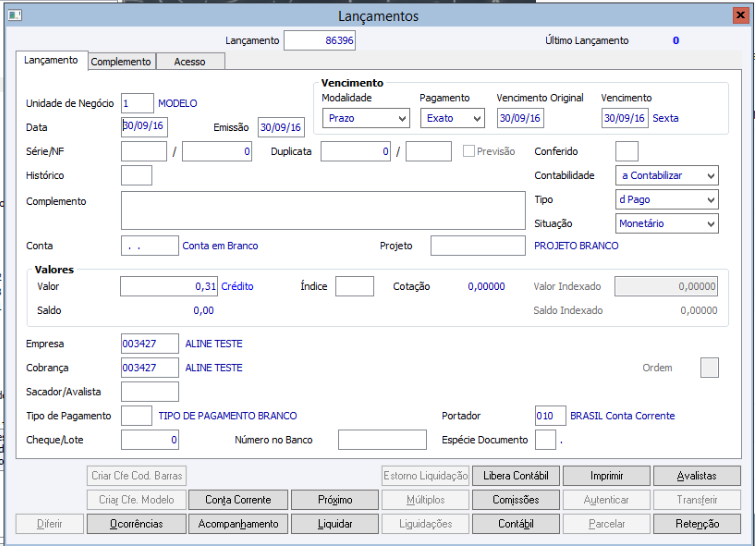Click inside the Complemento text area

click(x=322, y=211)
